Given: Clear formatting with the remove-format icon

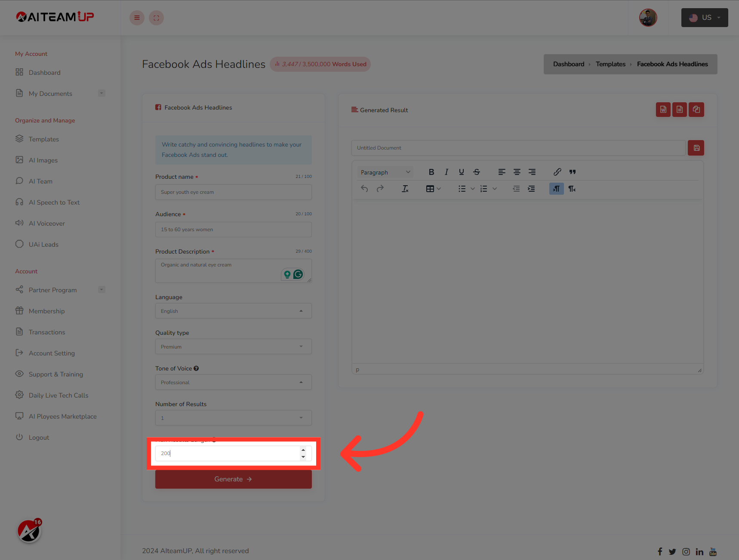Looking at the screenshot, I should pos(405,188).
